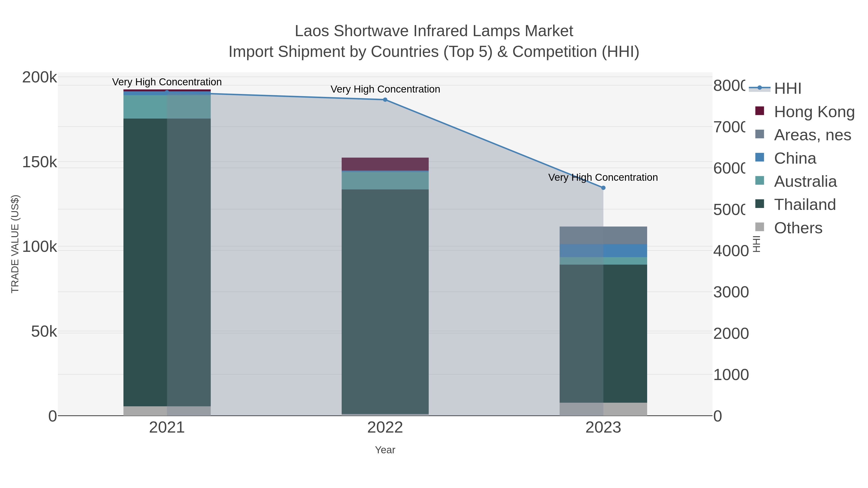The image size is (868, 488).
Task: Click the 2022 Thailand bar segment
Action: point(385,302)
